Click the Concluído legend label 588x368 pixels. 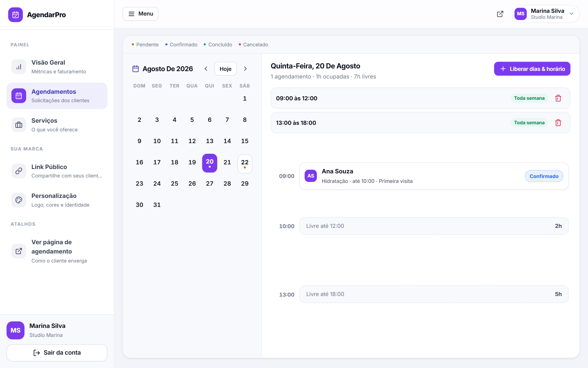coord(220,44)
